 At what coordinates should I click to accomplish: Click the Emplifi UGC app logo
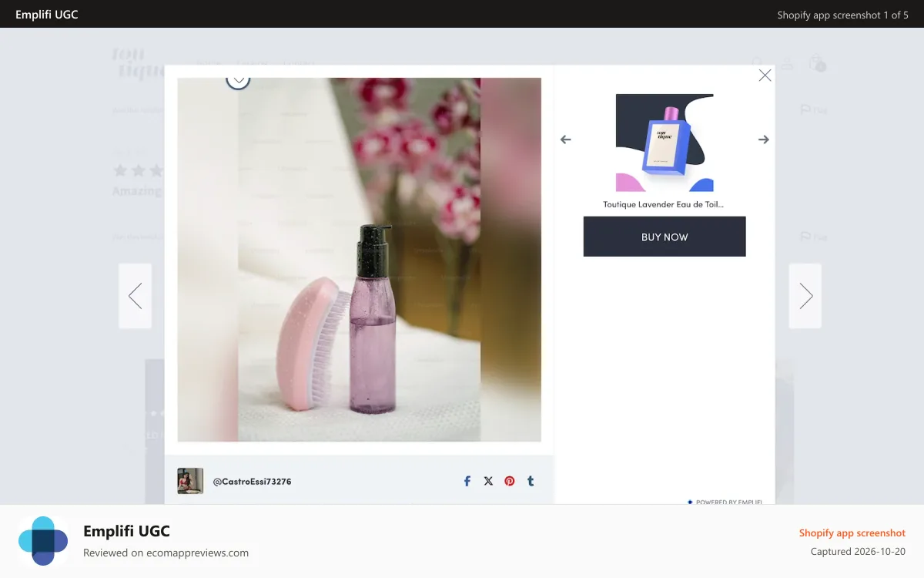pyautogui.click(x=44, y=541)
